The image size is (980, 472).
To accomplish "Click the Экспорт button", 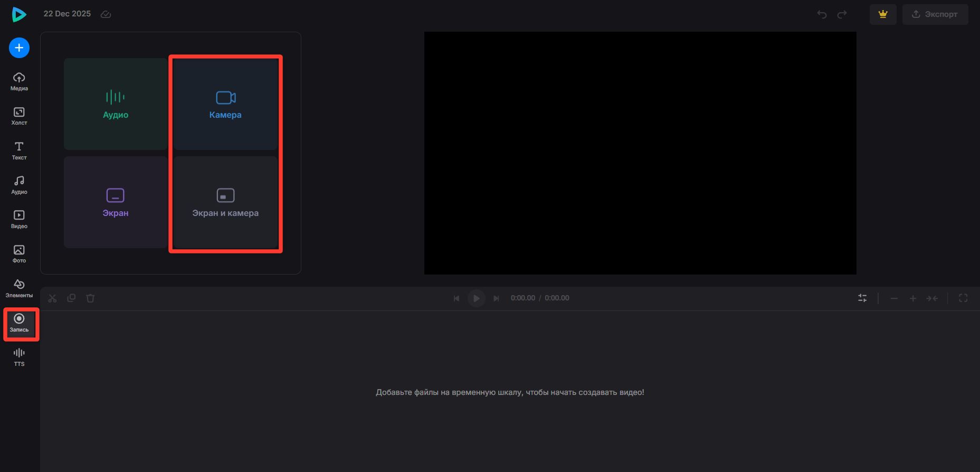I will [935, 14].
